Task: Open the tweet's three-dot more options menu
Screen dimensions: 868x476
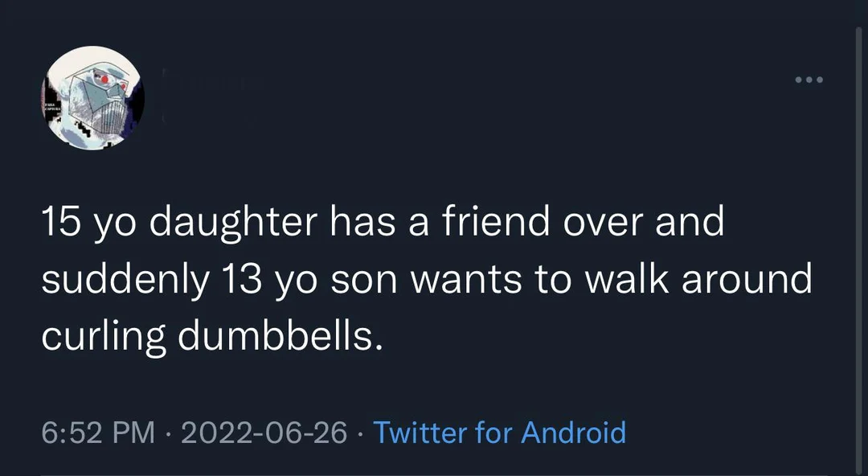Action: [808, 80]
